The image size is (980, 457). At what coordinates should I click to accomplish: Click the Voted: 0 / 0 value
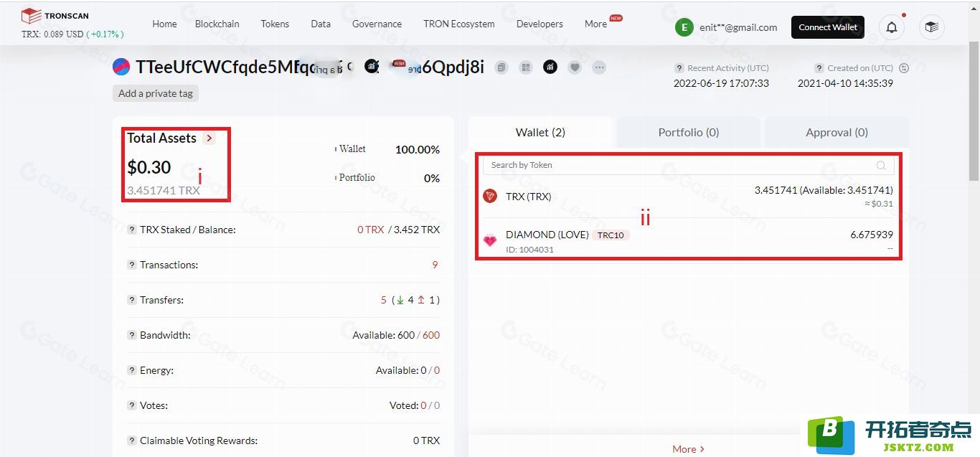tap(415, 405)
